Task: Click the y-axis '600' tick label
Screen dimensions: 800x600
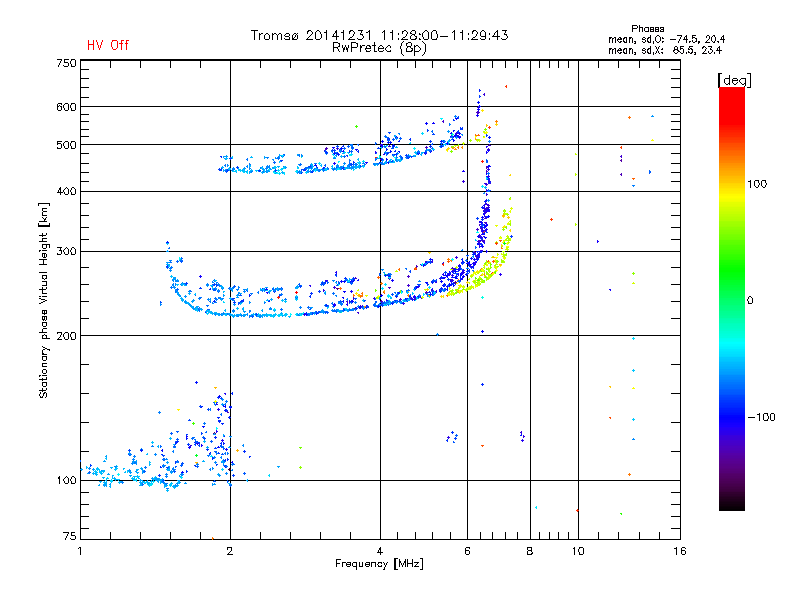Action: 66,107
